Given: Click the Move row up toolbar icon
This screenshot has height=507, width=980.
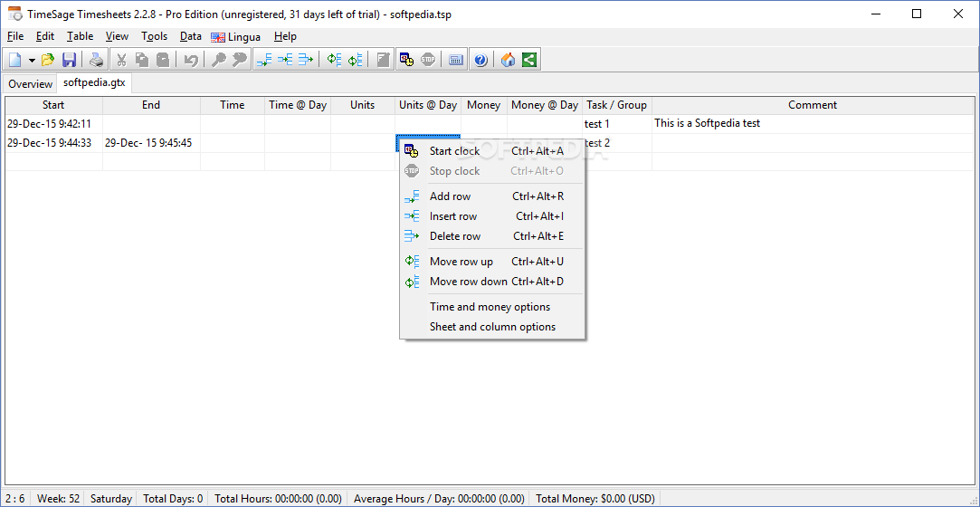Looking at the screenshot, I should [335, 60].
